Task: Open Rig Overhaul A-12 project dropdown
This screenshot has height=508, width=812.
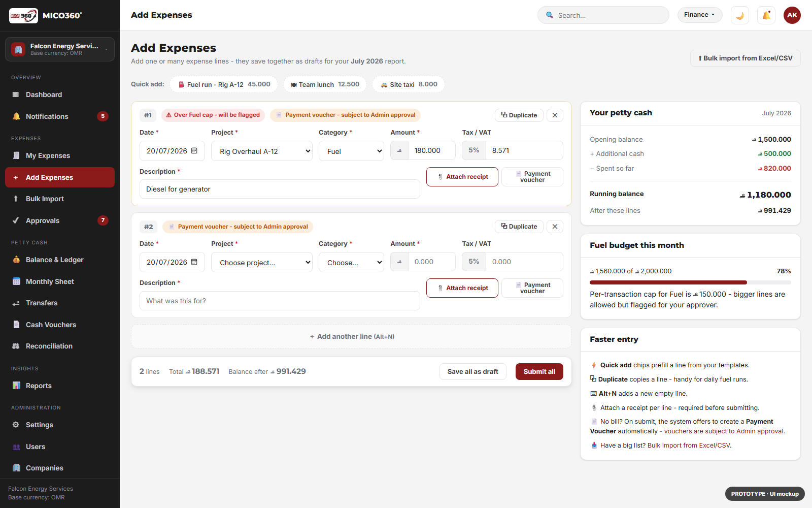Action: click(262, 151)
